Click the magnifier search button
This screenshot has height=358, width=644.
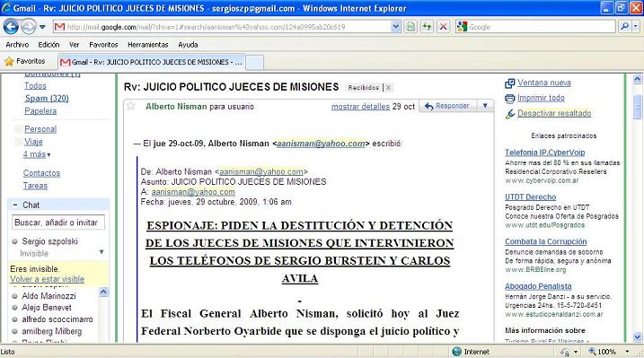click(x=625, y=27)
